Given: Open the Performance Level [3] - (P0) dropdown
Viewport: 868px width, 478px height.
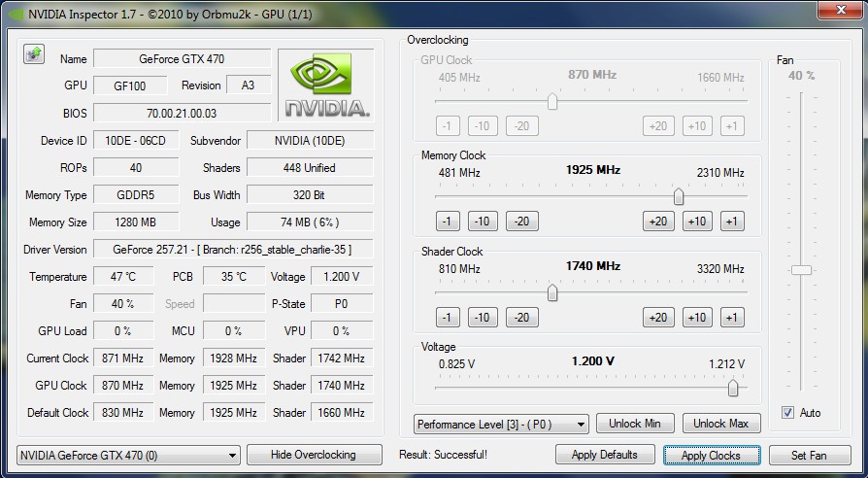Looking at the screenshot, I should click(501, 425).
